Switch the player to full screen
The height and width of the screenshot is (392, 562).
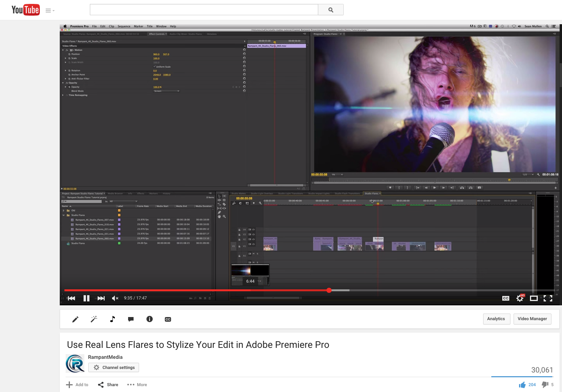pyautogui.click(x=548, y=298)
